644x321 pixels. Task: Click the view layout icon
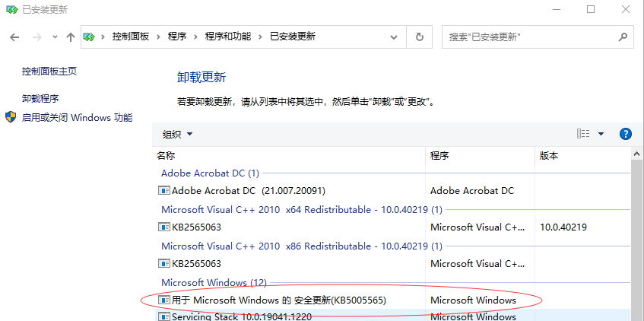[x=583, y=134]
